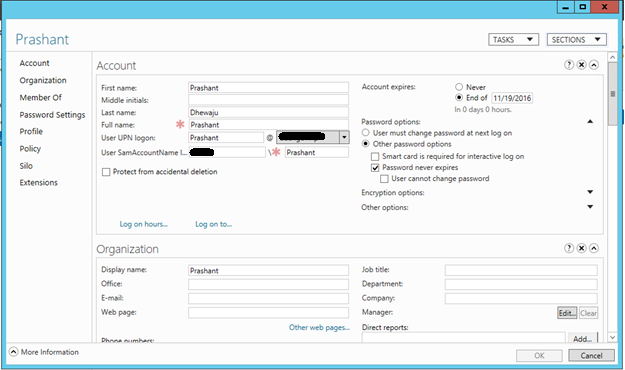Screen dimensions: 625x370
Task: Click the vertical scrollbar thumb
Action: point(613,94)
